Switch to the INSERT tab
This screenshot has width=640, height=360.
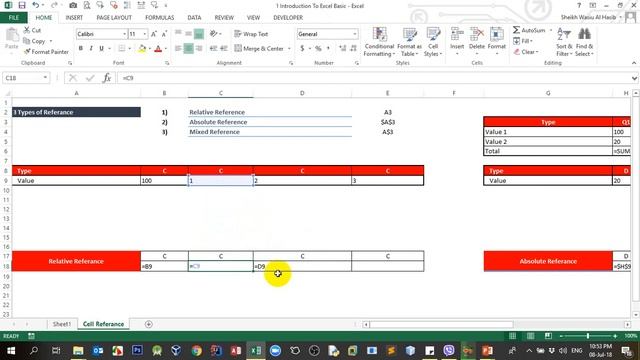click(74, 18)
